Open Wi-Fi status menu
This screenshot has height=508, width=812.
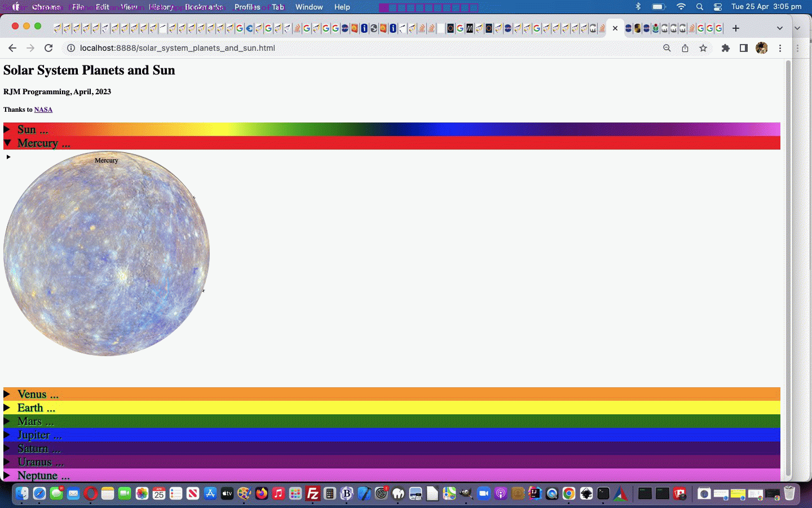coord(681,7)
